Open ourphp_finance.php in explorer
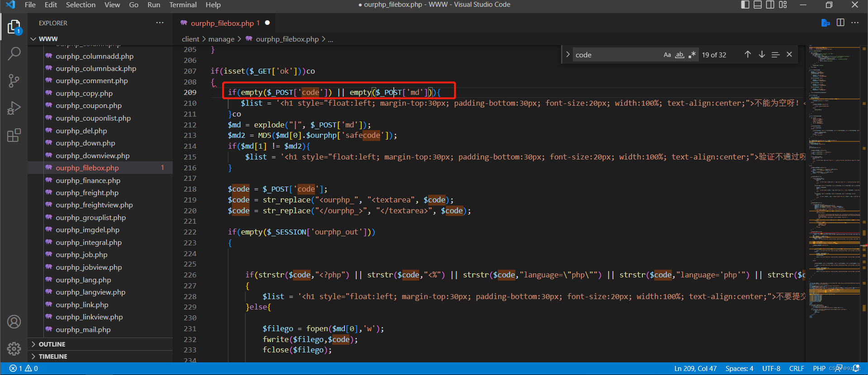868x375 pixels. tap(88, 180)
